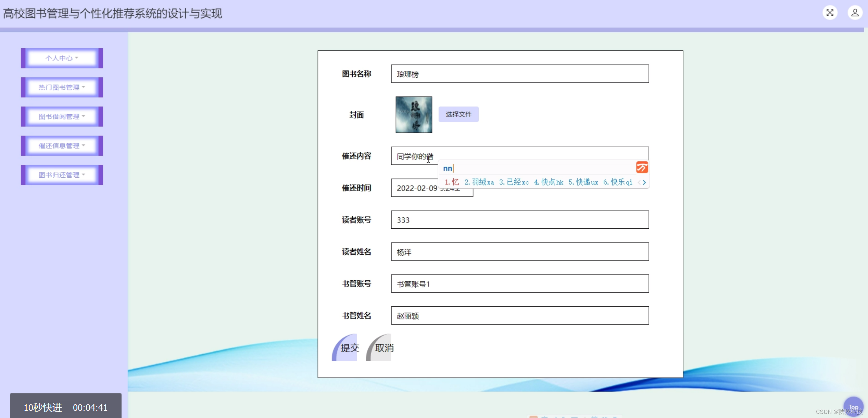
Task: Select IME candidate 已经
Action: 514,182
